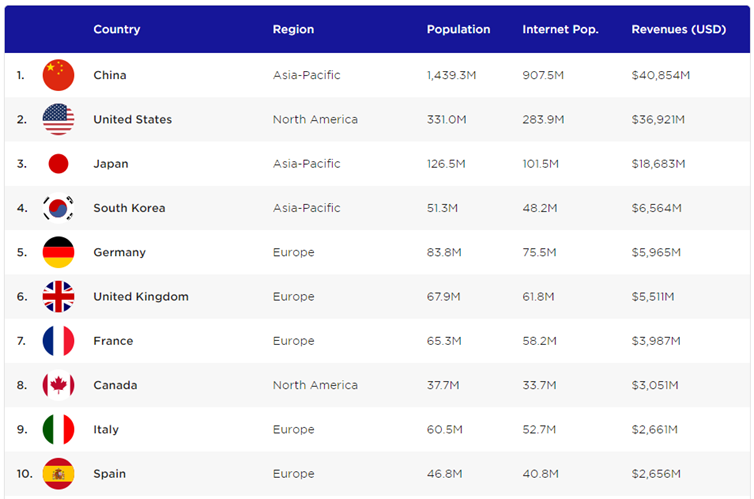
Task: Open the United States country link
Action: (132, 120)
